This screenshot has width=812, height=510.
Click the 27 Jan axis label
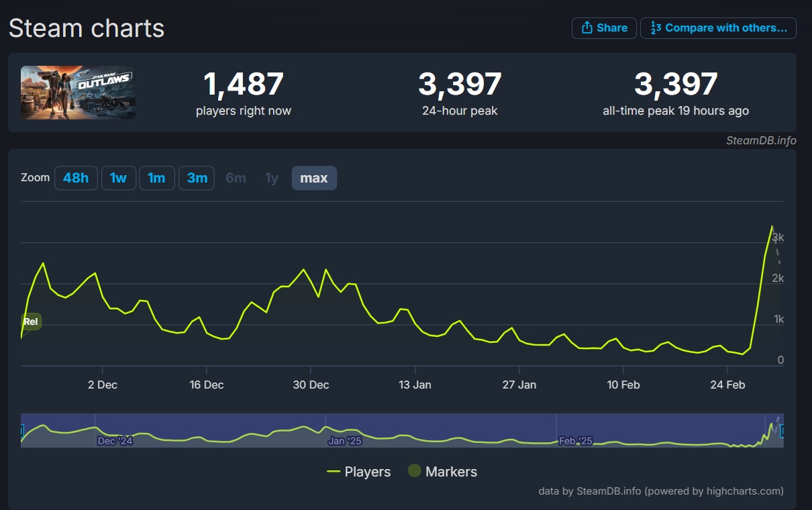click(519, 385)
